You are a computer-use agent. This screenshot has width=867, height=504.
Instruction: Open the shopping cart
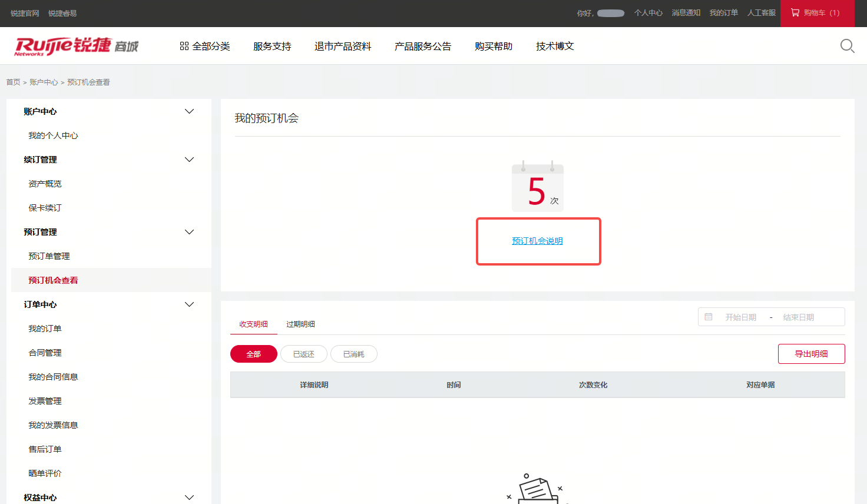pos(816,13)
